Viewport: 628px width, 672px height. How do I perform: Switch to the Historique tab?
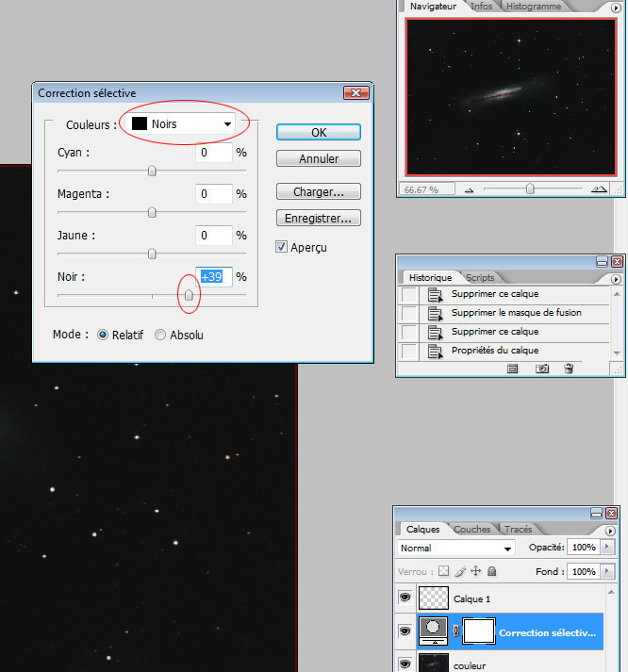(430, 278)
